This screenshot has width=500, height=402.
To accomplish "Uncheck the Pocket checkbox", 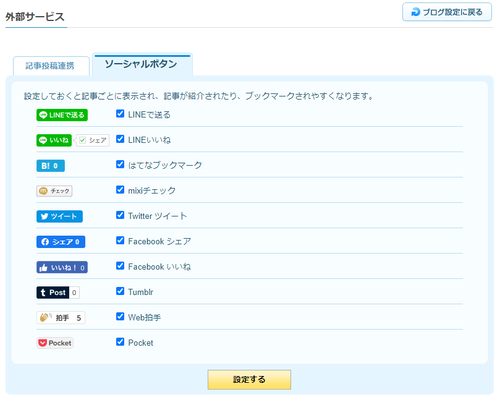I will click(x=120, y=342).
